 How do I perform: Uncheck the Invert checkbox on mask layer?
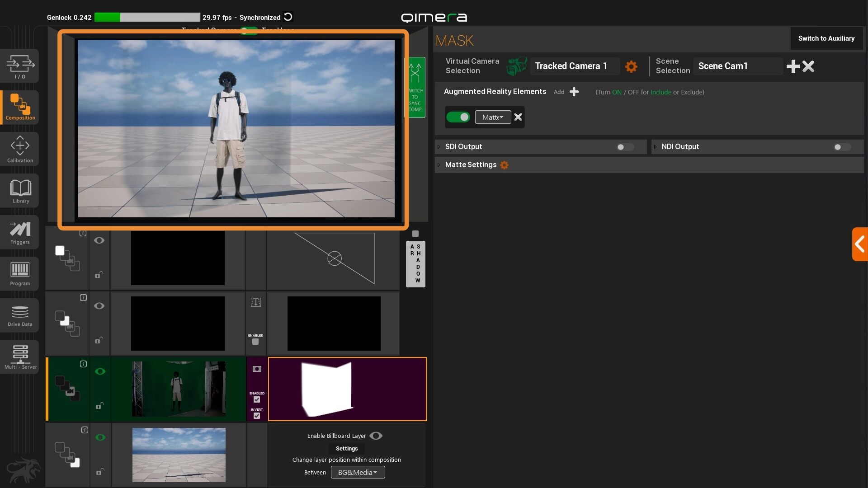(257, 416)
